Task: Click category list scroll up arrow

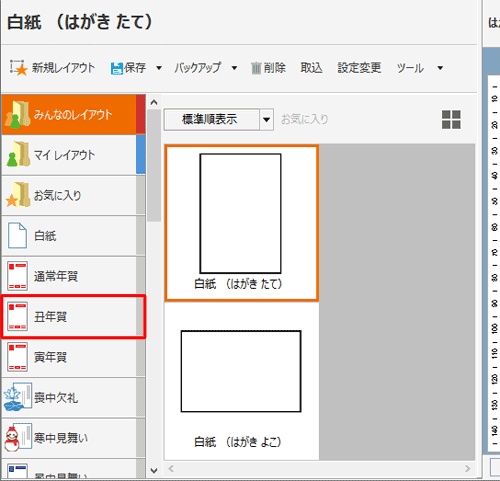Action: point(154,102)
